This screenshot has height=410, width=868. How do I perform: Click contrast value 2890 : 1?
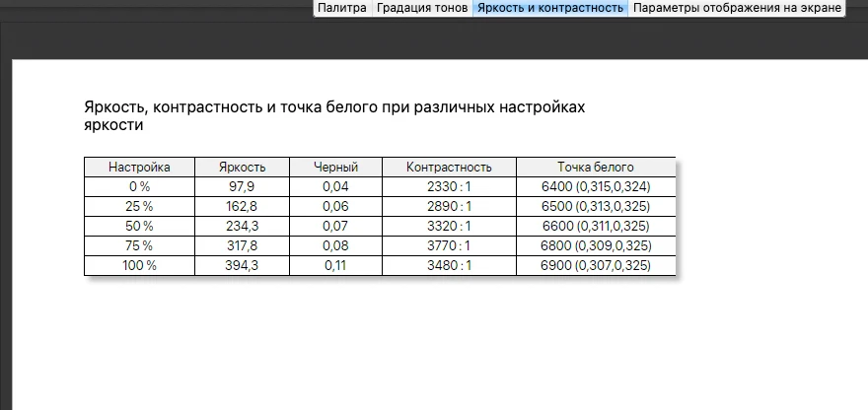449,207
